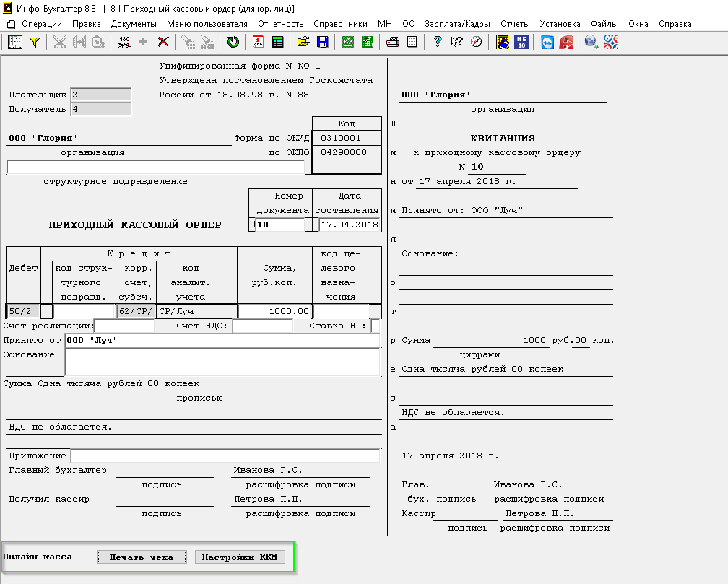728x584 pixels.
Task: Click the Счет реализации field
Action: [124, 326]
